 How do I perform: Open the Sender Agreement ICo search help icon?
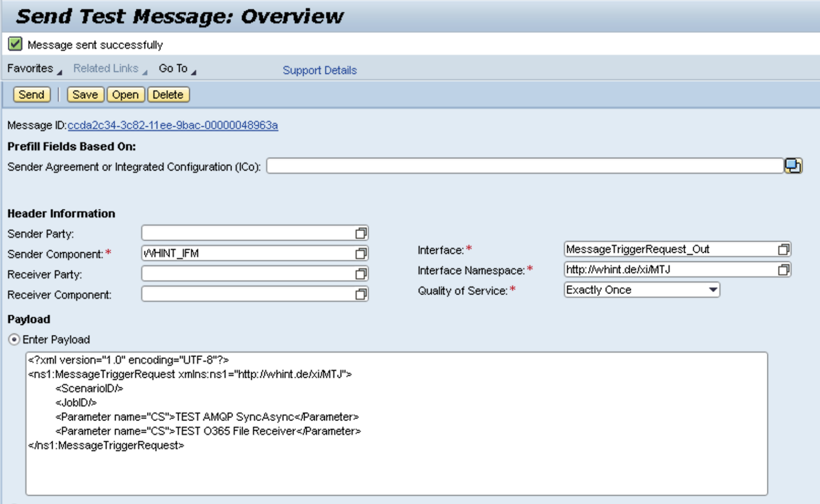point(794,166)
